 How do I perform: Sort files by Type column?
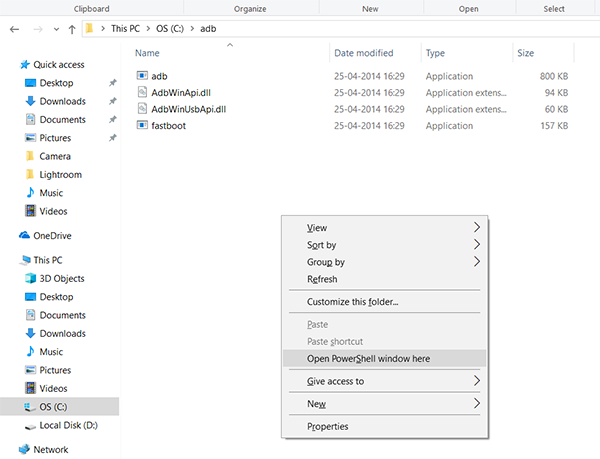click(435, 53)
